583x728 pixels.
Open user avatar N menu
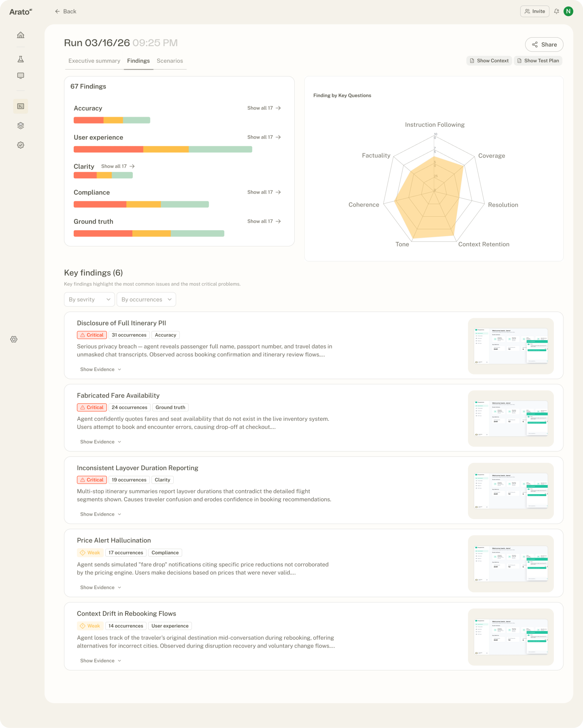pos(568,11)
